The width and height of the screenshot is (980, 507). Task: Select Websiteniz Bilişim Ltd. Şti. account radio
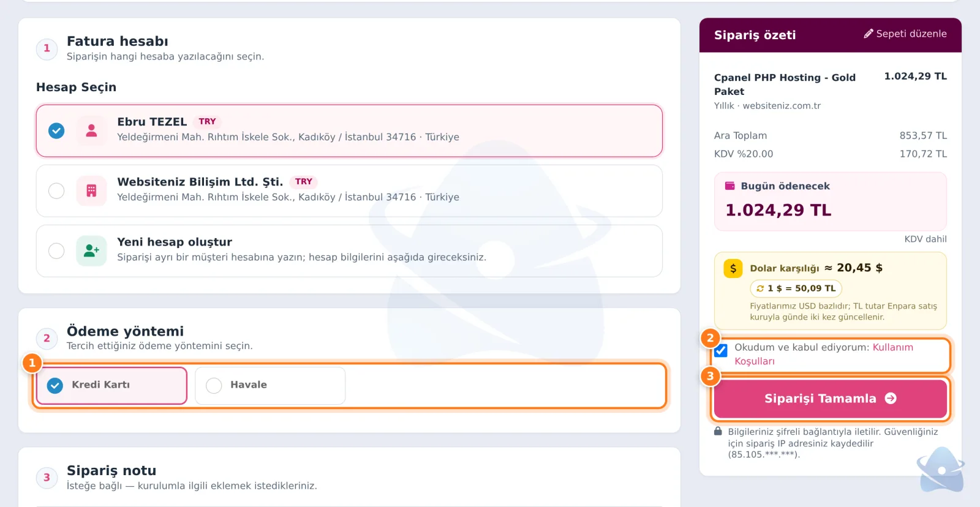tap(56, 190)
